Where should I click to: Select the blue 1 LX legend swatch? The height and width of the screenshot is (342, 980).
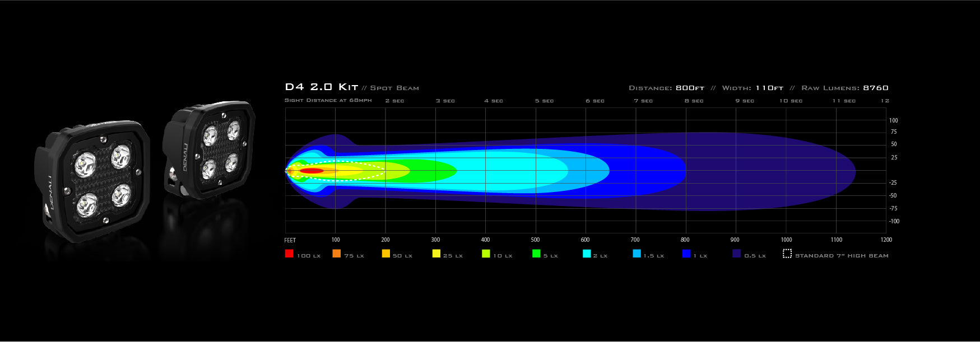pos(686,254)
